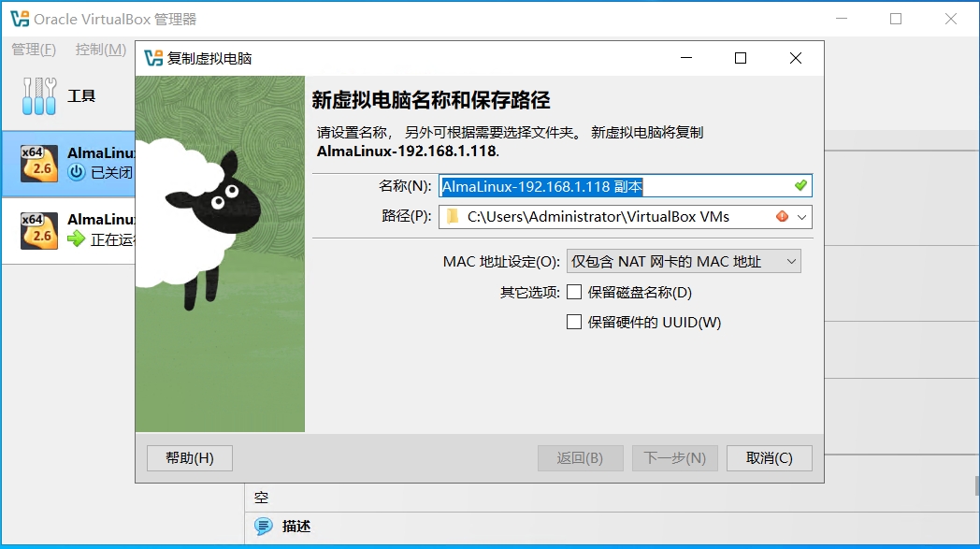Screen dimensions: 980x549
Task: Click the green running arrow status icon
Action: pos(77,238)
